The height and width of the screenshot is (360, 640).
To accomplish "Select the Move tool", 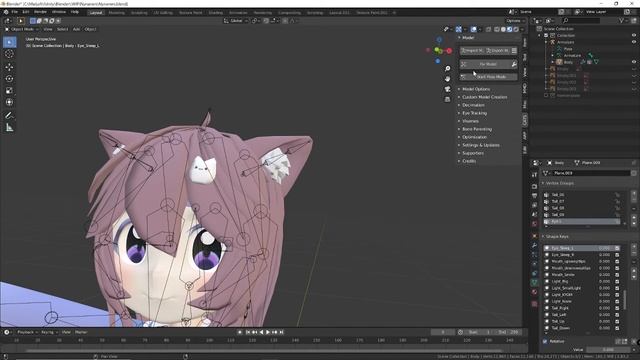I will [x=9, y=67].
